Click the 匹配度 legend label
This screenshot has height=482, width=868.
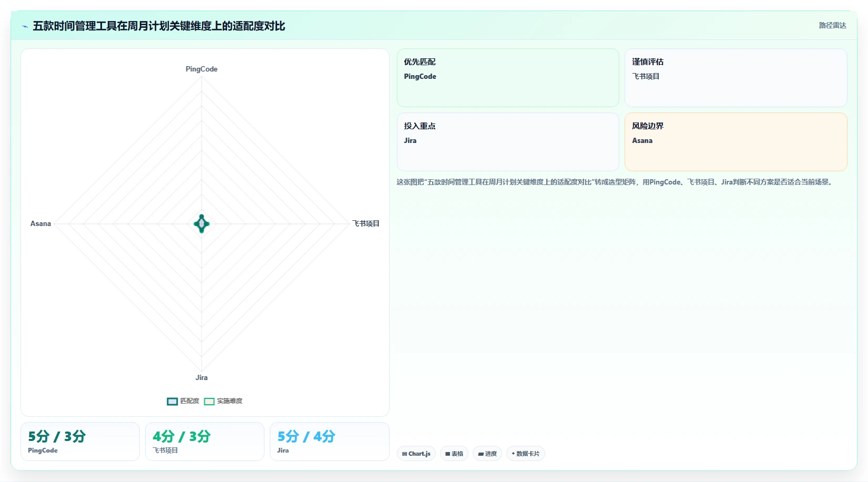point(190,401)
